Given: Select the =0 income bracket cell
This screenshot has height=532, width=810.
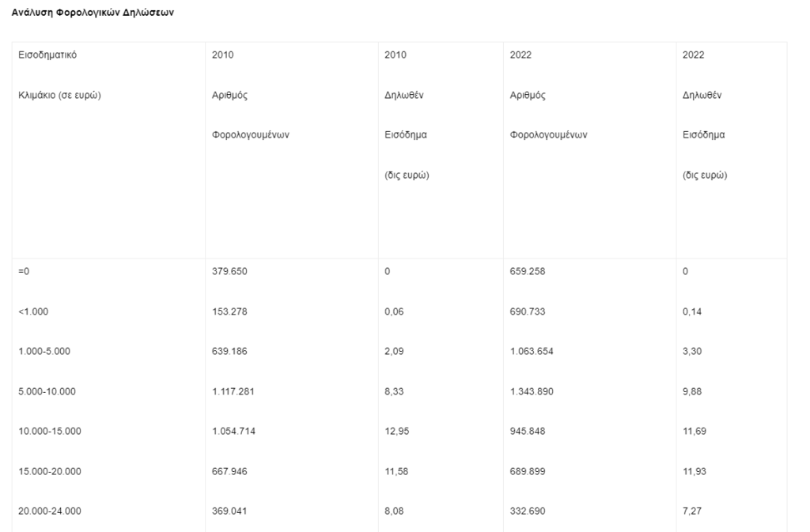Looking at the screenshot, I should (24, 271).
